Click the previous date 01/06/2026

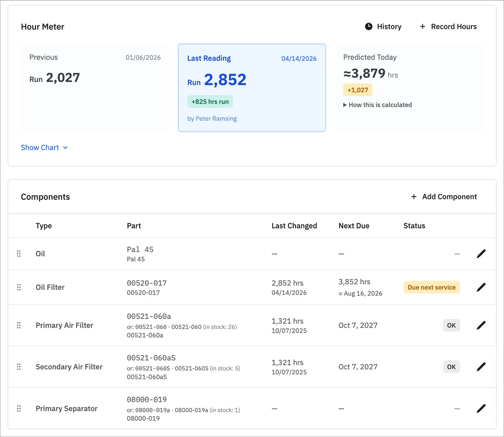tap(143, 58)
